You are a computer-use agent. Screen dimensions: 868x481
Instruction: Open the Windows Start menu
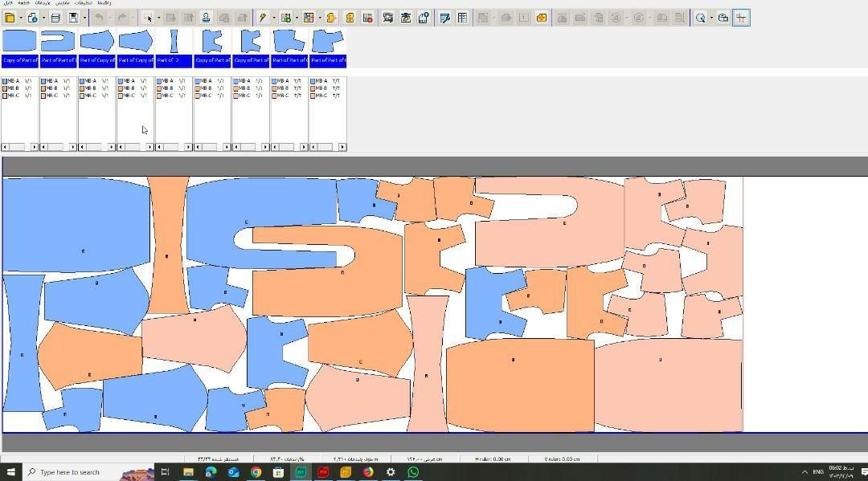click(x=10, y=472)
